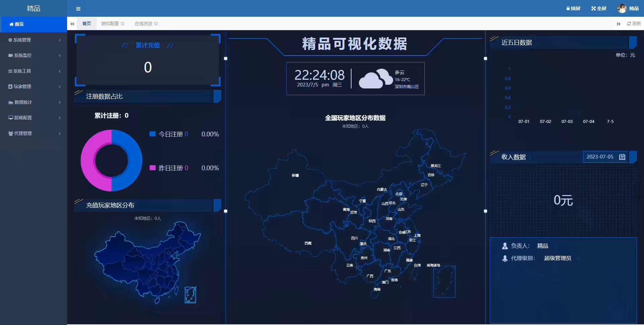Switch to the 游戏配置 tab
This screenshot has height=325, width=644.
[110, 24]
